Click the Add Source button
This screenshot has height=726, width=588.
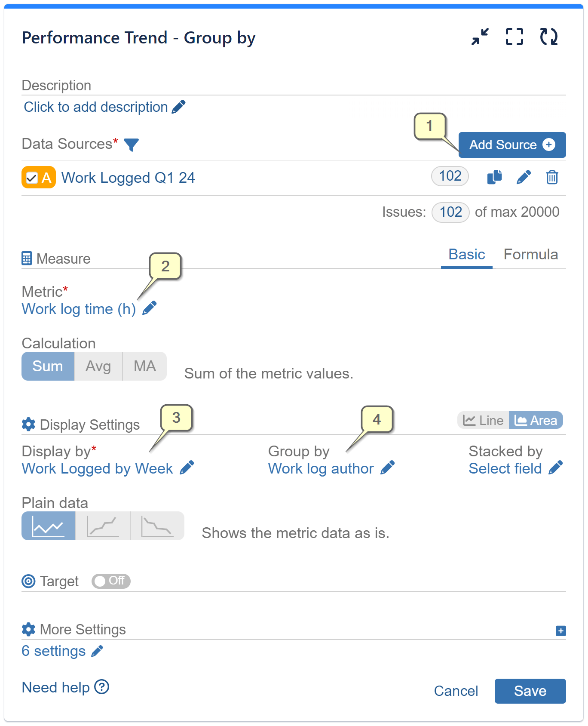point(512,145)
